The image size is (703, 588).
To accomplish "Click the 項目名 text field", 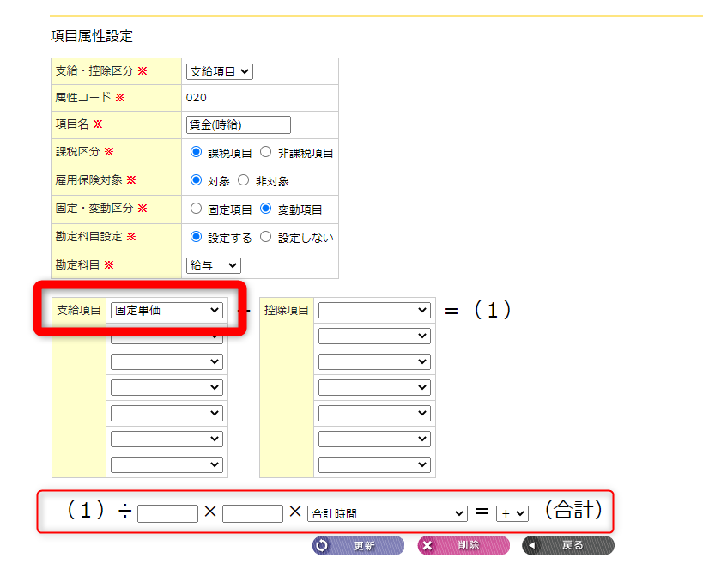I will click(239, 124).
